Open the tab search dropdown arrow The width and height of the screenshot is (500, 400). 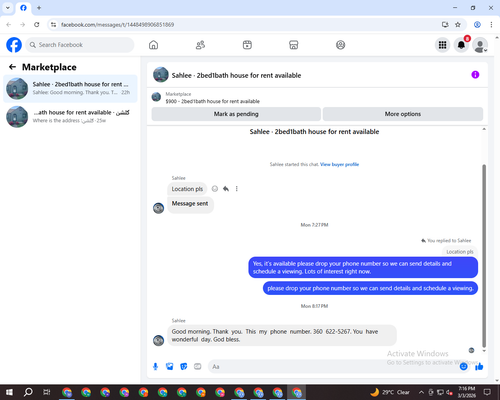8,8
